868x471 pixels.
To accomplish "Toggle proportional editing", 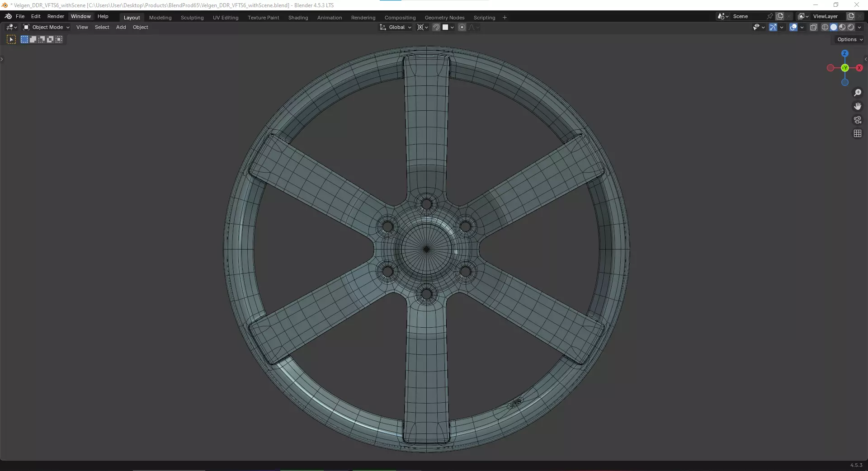I will point(462,27).
